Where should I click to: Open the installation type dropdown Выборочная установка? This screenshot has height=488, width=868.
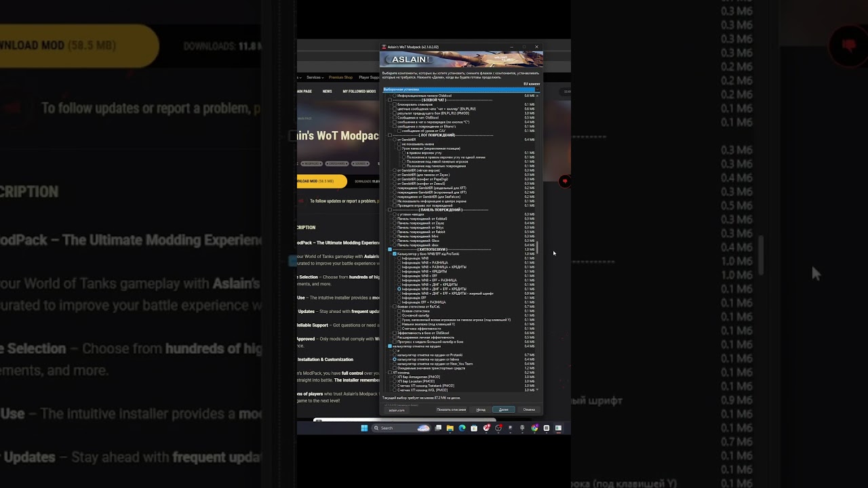pyautogui.click(x=461, y=89)
